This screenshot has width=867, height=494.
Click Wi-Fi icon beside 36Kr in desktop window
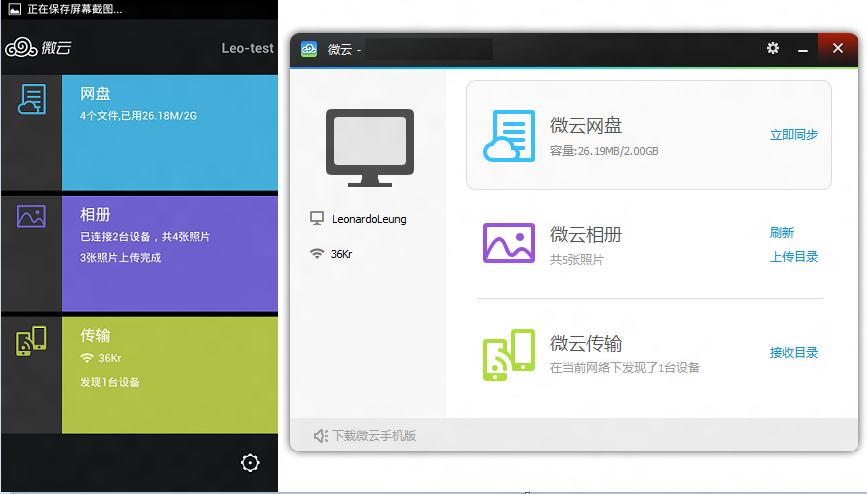tap(317, 253)
